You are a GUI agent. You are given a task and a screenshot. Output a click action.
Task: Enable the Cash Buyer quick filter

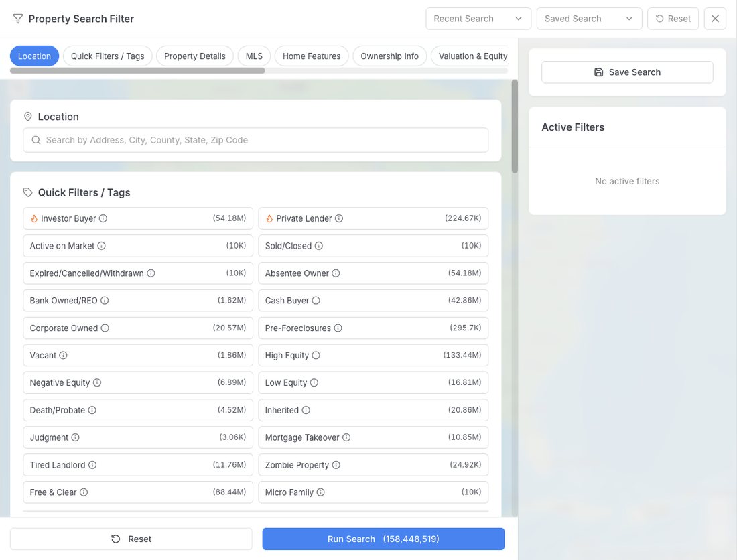click(373, 301)
